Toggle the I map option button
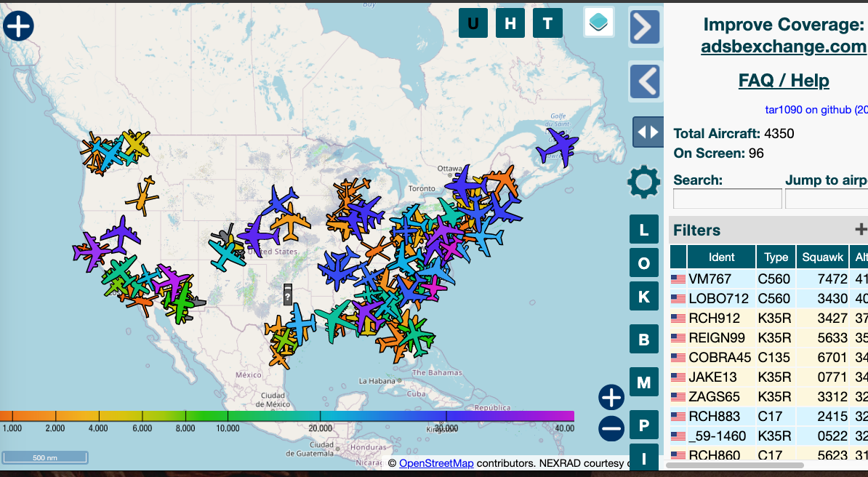Image resolution: width=868 pixels, height=477 pixels. click(644, 457)
